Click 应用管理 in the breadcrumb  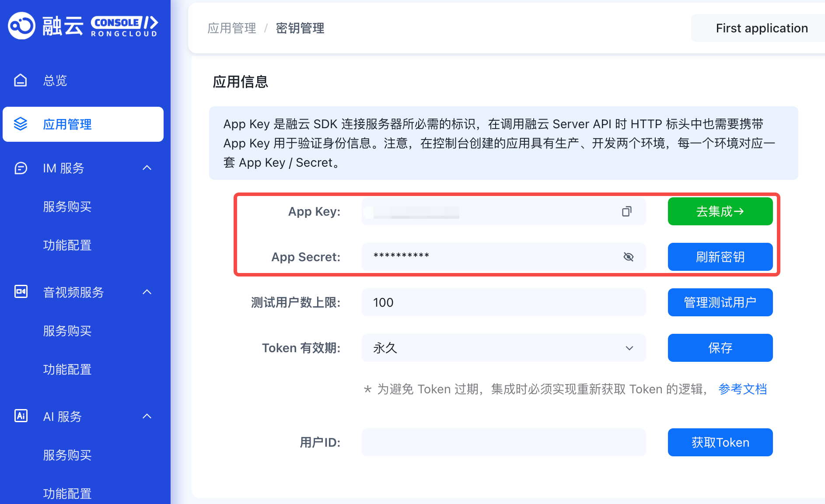232,28
